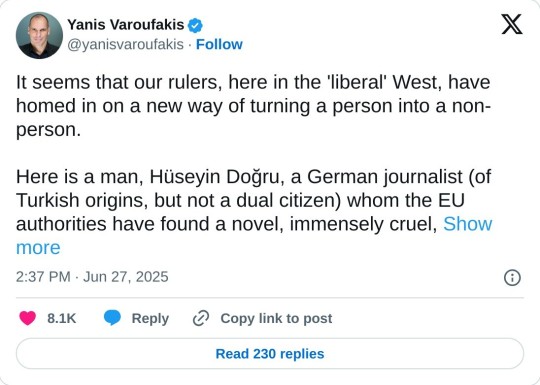Click the 2:37 PM Jun 27, 2025 timestamp
Screen dimensions: 540x385
tap(92, 277)
